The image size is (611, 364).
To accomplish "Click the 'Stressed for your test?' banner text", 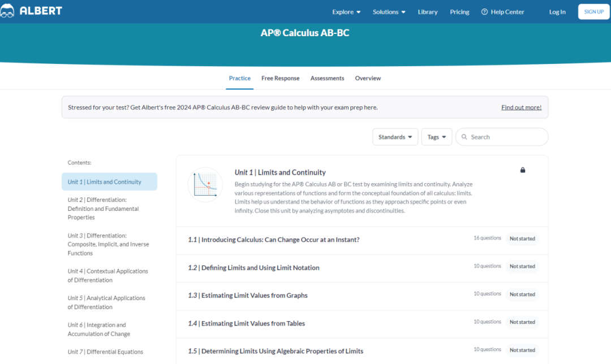I will 223,107.
